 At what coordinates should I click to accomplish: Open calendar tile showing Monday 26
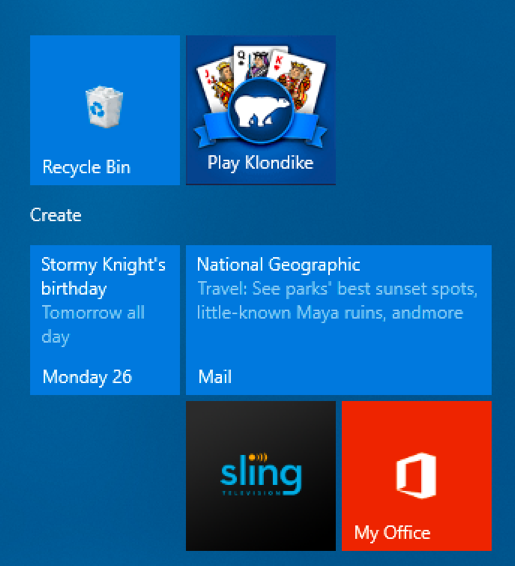click(105, 320)
